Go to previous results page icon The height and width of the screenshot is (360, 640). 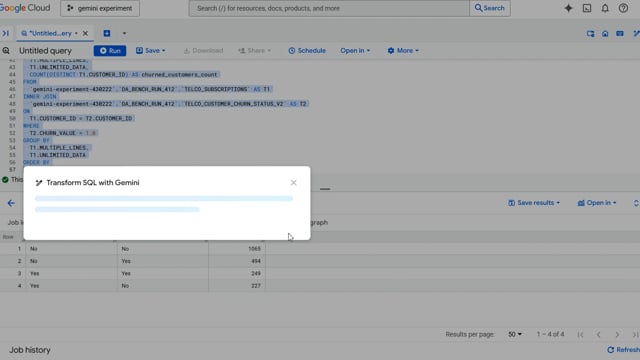[x=598, y=334]
